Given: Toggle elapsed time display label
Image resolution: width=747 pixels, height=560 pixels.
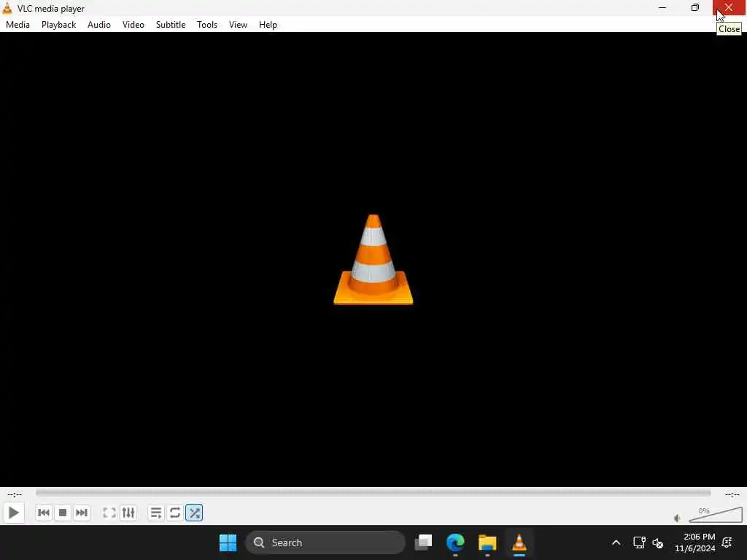Looking at the screenshot, I should coord(15,494).
